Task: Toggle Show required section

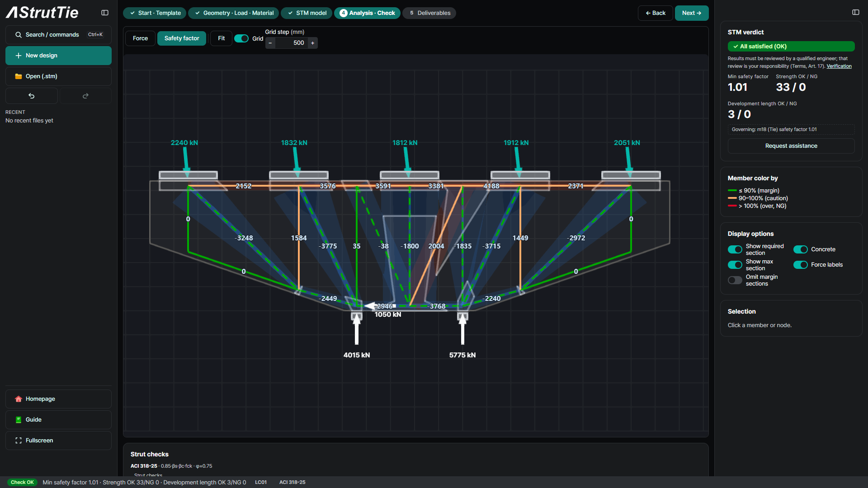Action: [735, 249]
